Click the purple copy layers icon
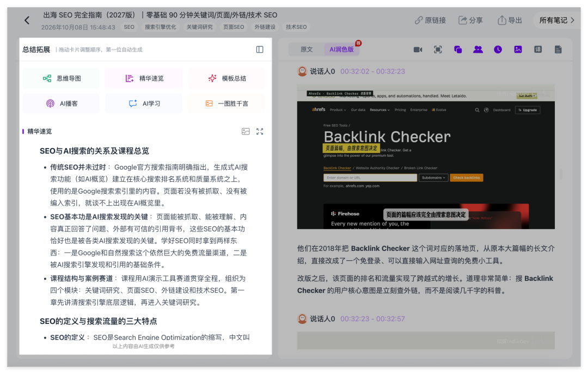 pos(458,50)
